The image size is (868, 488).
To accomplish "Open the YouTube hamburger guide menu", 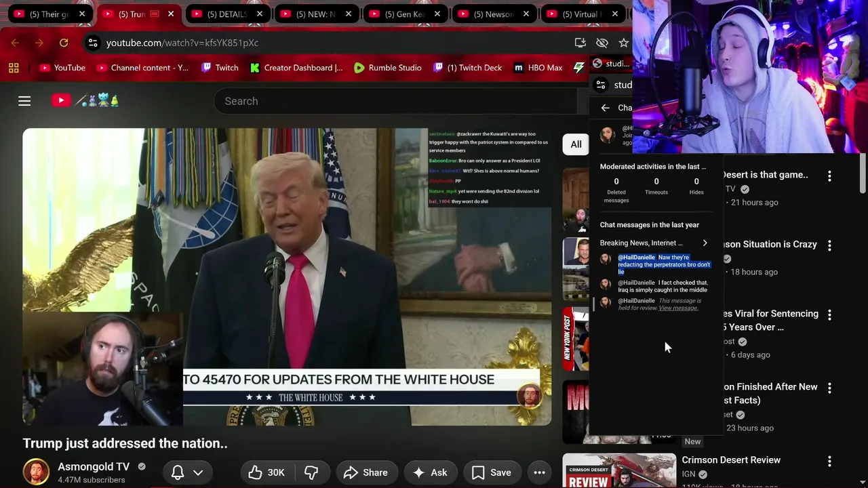I will point(24,101).
